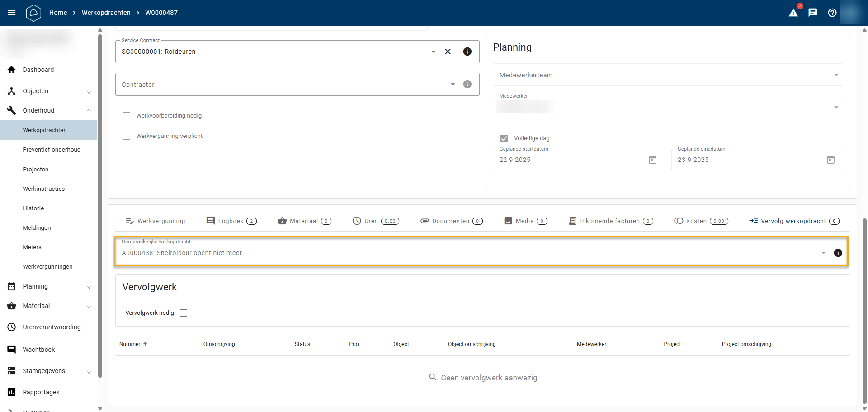Viewport: 868px width, 412px height.
Task: Open the hamburger navigation menu
Action: point(12,13)
